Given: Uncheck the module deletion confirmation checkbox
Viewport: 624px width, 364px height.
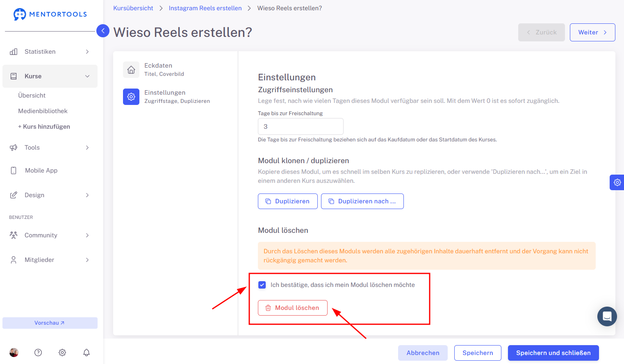Looking at the screenshot, I should pos(262,285).
